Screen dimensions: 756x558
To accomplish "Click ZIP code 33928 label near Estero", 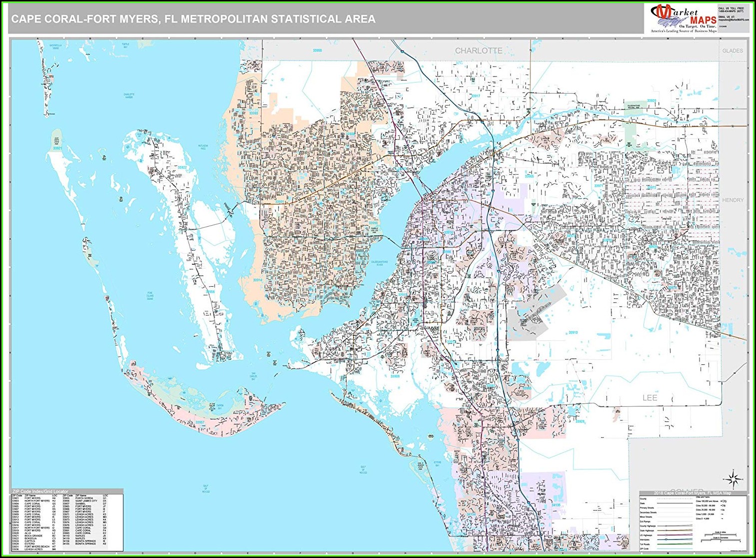I will tap(579, 421).
